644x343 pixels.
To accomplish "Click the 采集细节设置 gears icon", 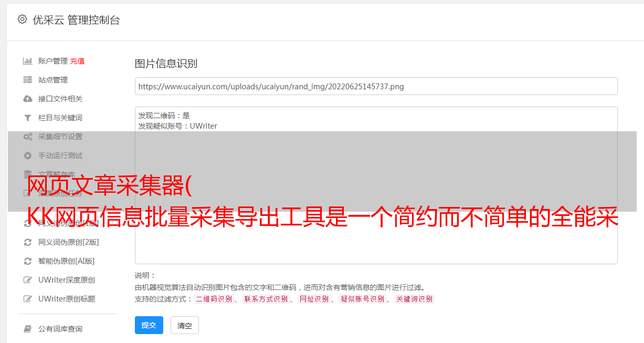I will 27,137.
